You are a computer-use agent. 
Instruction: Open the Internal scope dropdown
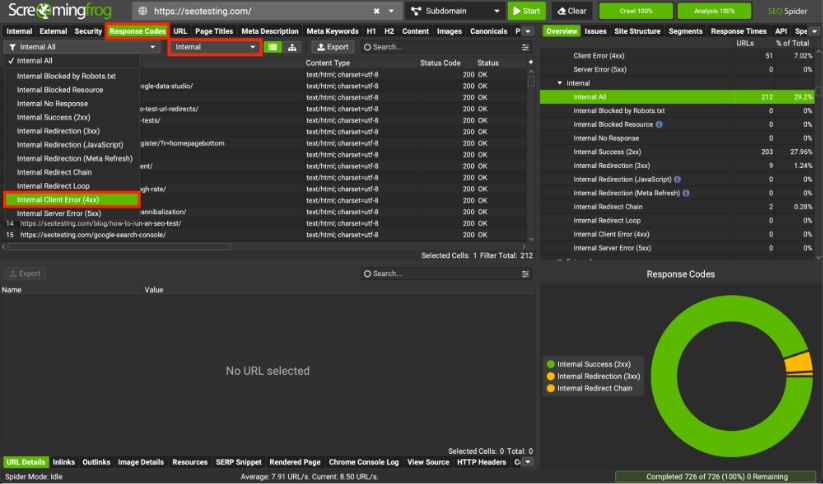tap(215, 47)
